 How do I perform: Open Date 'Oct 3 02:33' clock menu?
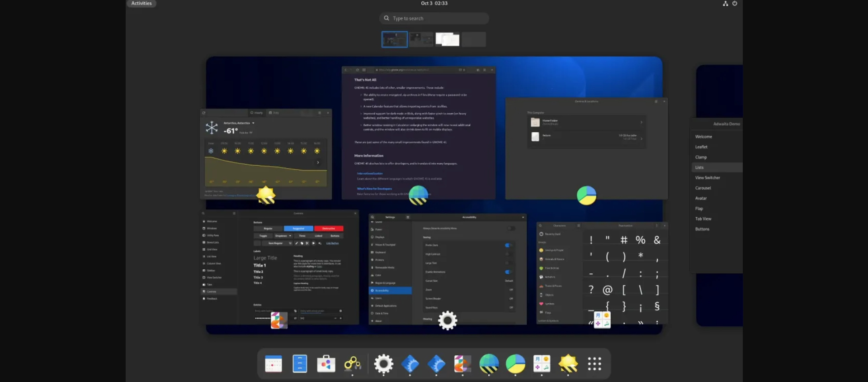tap(434, 3)
